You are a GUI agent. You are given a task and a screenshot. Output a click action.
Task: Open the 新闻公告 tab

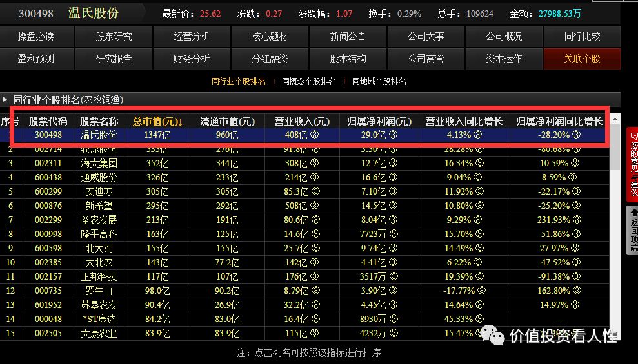click(x=348, y=37)
